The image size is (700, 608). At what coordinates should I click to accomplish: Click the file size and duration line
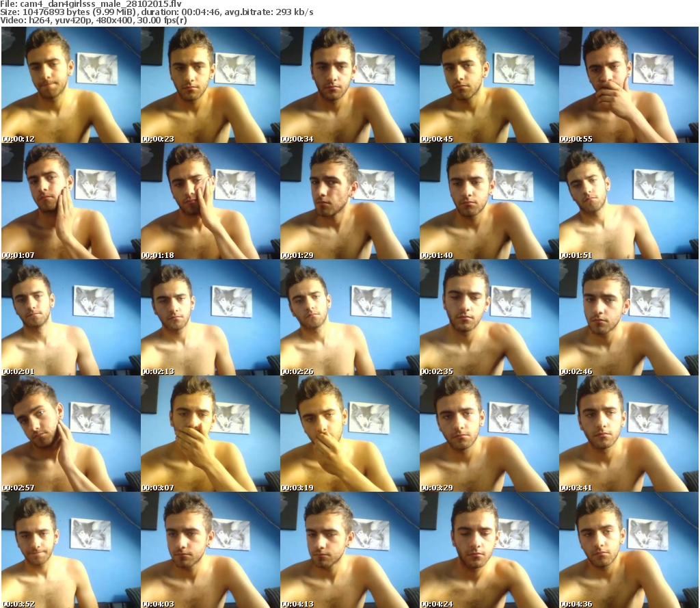[157, 12]
